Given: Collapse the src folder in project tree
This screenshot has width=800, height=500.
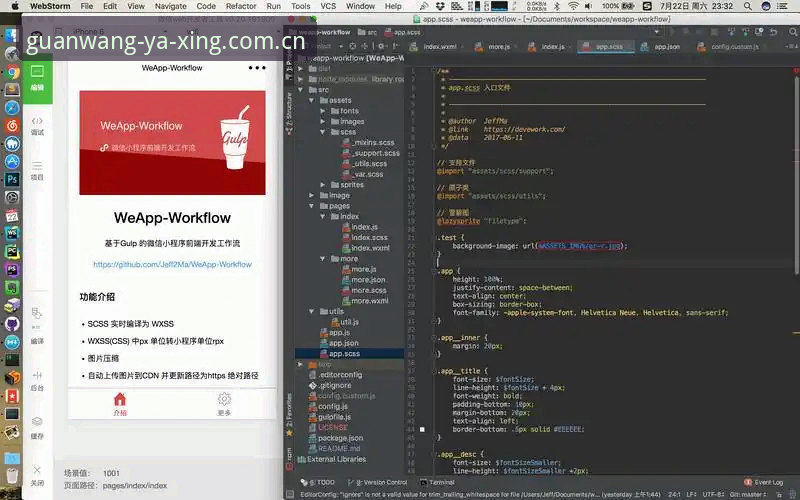Looking at the screenshot, I should pos(301,90).
